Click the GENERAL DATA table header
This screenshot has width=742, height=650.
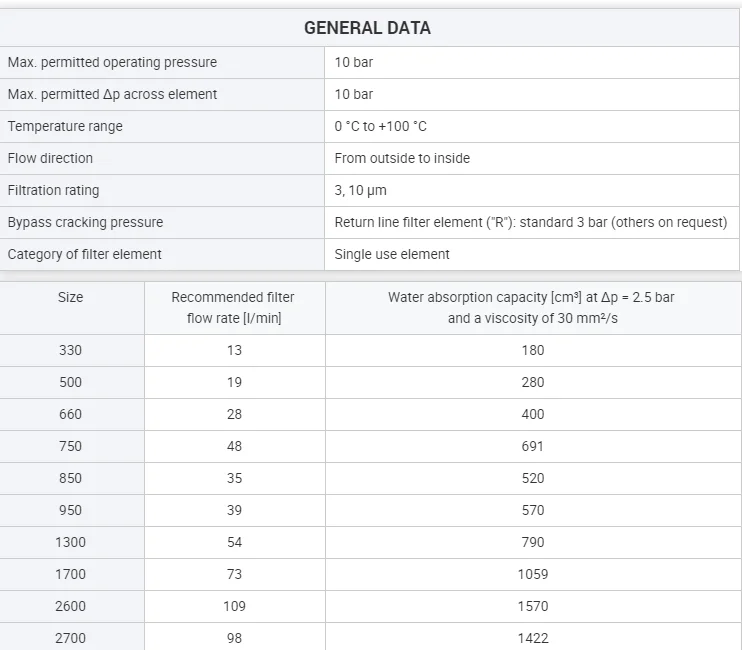coord(367,28)
